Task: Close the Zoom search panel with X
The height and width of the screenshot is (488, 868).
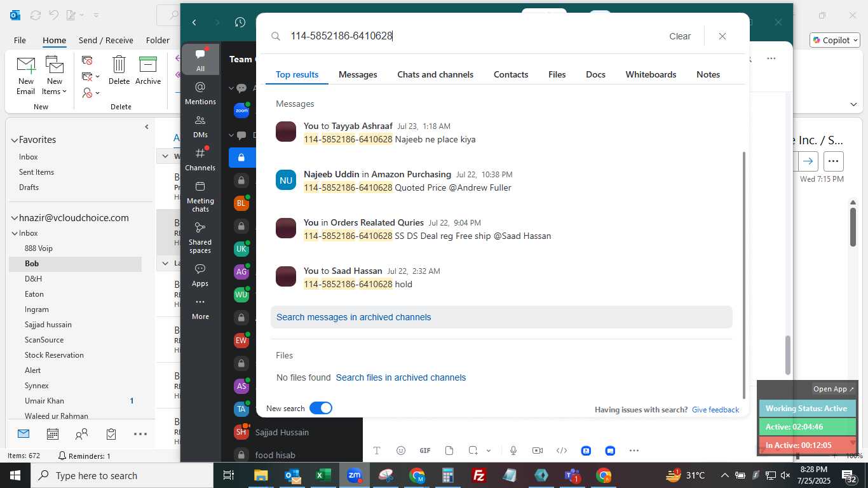Action: (x=722, y=36)
